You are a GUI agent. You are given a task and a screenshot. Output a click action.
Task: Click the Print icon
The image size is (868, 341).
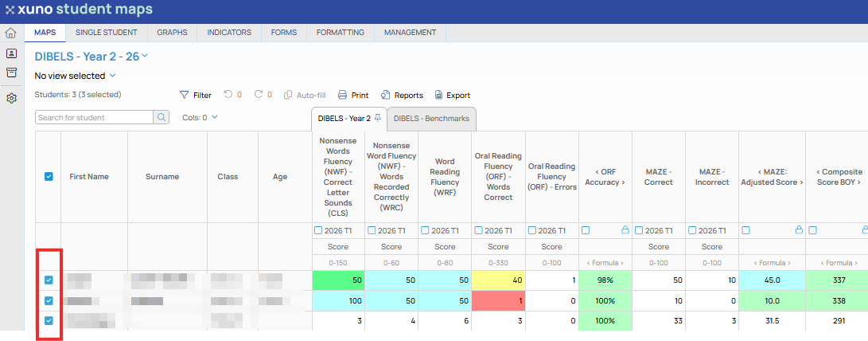343,95
